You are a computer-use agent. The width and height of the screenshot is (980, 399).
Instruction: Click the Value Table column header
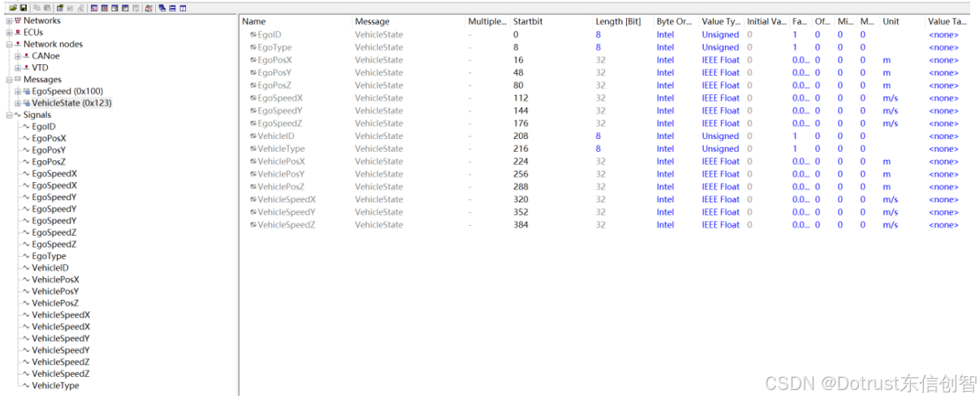pos(947,21)
